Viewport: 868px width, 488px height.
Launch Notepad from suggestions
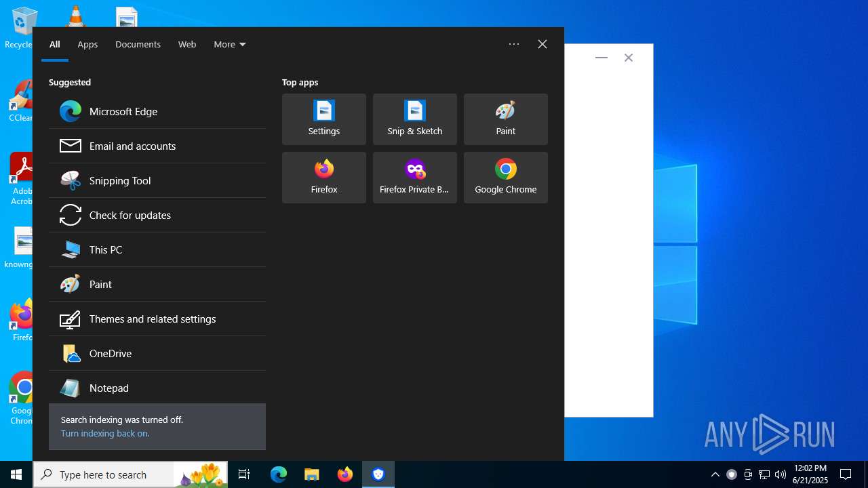click(157, 388)
